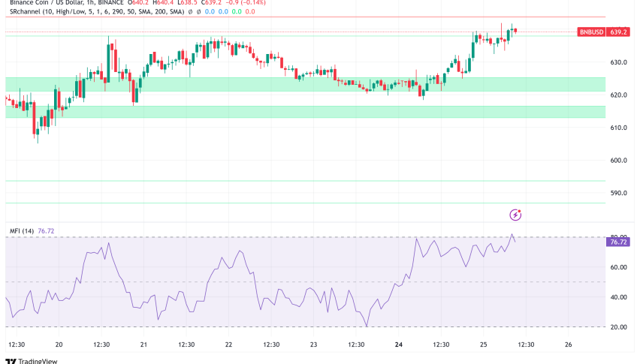
Task: Click the 620.0 price axis label
Action: (x=619, y=95)
